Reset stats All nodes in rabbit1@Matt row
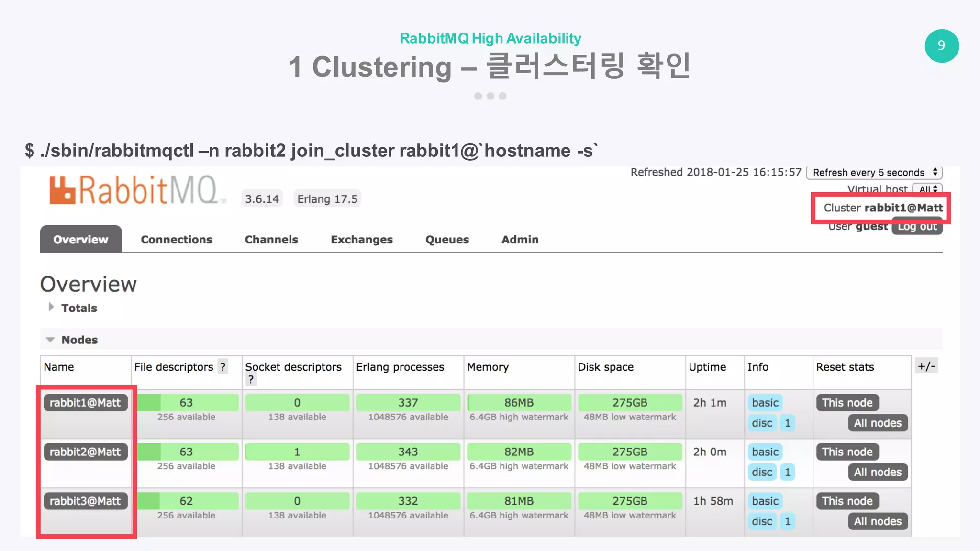Viewport: 980px width, 551px height. click(x=878, y=423)
